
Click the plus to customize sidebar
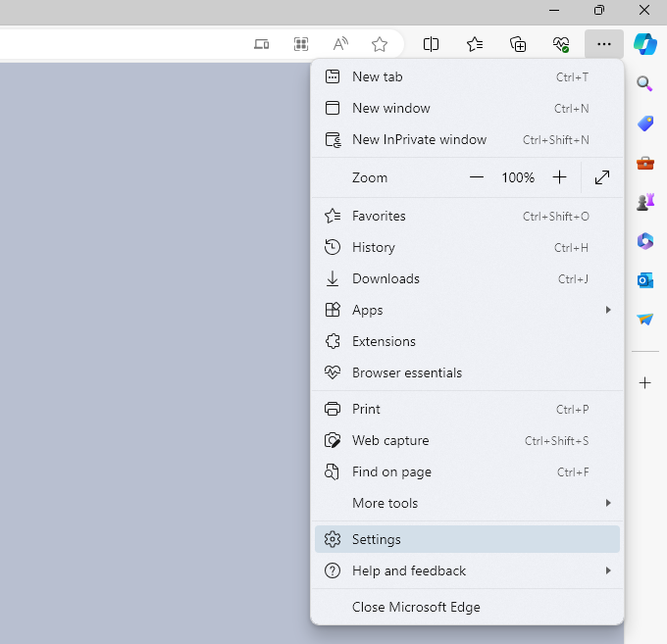coord(644,383)
